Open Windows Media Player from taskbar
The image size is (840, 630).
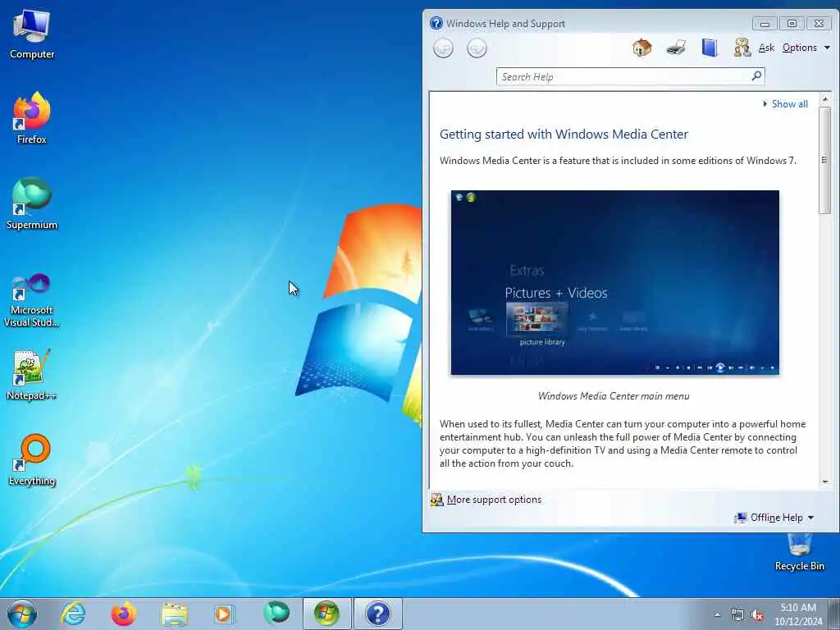224,614
